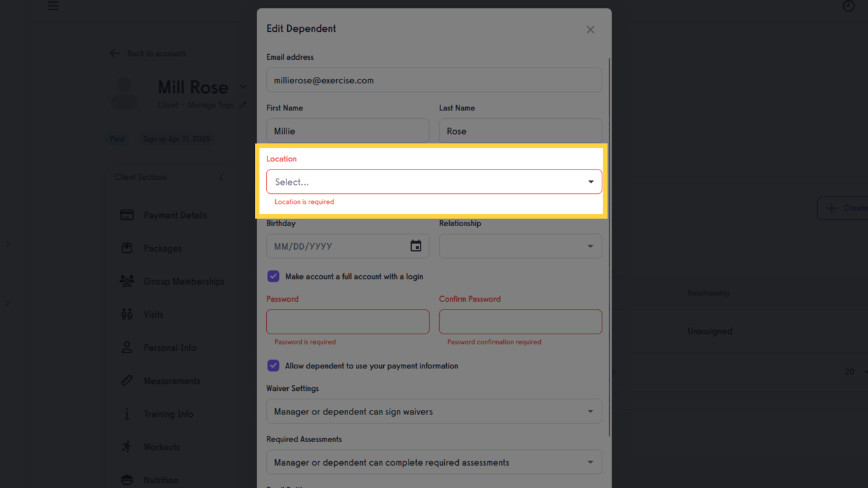The height and width of the screenshot is (488, 868).
Task: Close the Edit Dependent dialog
Action: click(590, 30)
